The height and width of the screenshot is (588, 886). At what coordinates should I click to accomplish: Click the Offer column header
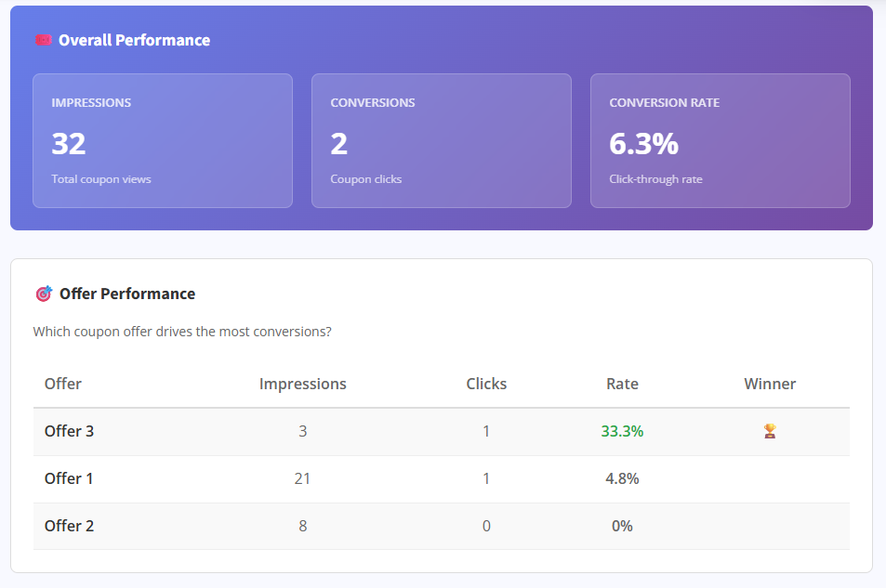[x=63, y=384]
